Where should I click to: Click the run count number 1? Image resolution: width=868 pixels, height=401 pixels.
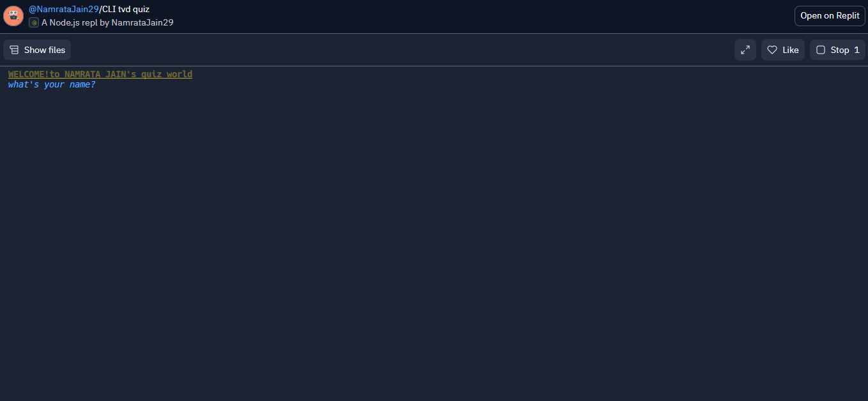(857, 50)
